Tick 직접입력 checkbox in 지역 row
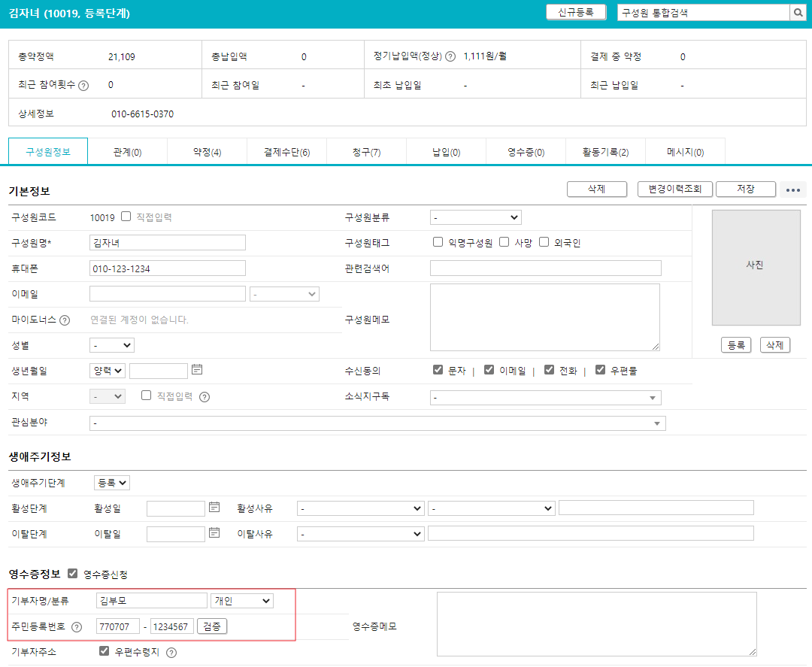 click(x=147, y=396)
